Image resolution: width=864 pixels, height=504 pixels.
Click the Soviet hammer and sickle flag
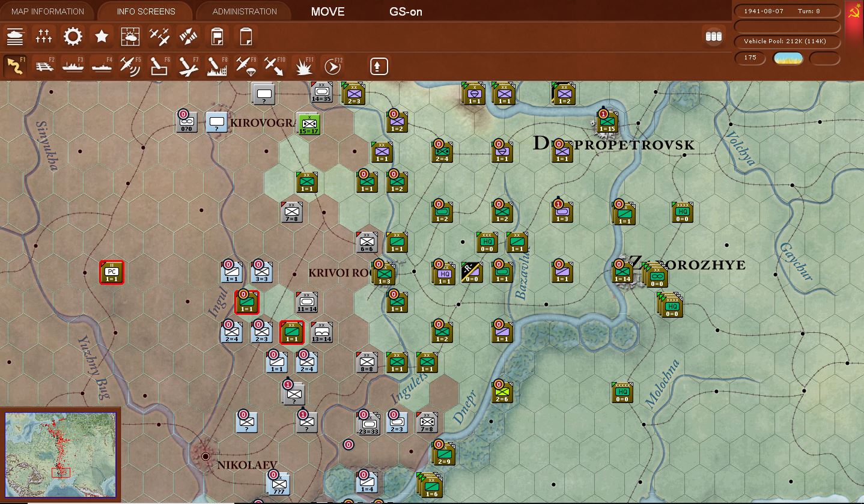tap(854, 11)
